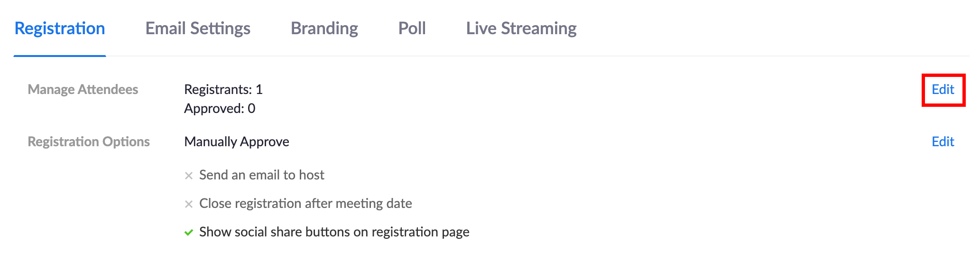
Task: Click Show social share buttons option text
Action: 334,232
